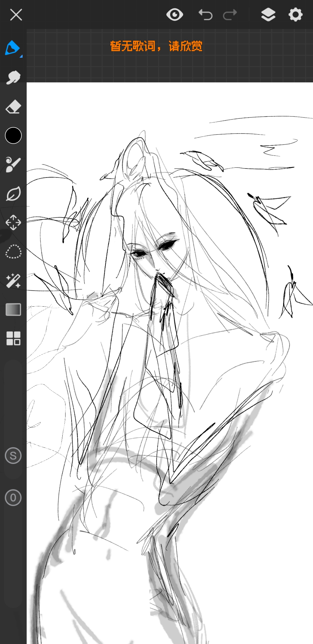The height and width of the screenshot is (644, 313).
Task: Select the leaf shape tool
Action: coord(13,193)
